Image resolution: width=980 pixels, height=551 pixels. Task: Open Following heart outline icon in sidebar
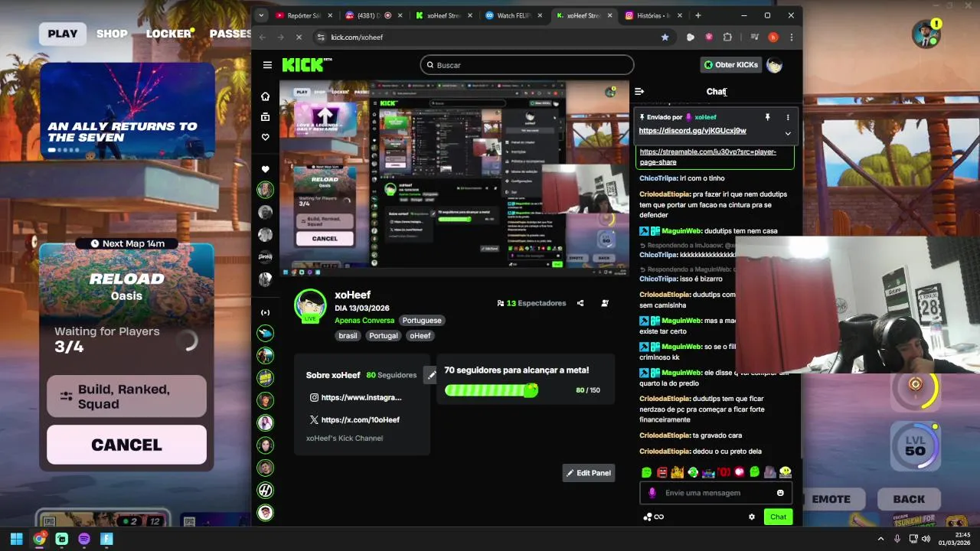[x=265, y=137]
